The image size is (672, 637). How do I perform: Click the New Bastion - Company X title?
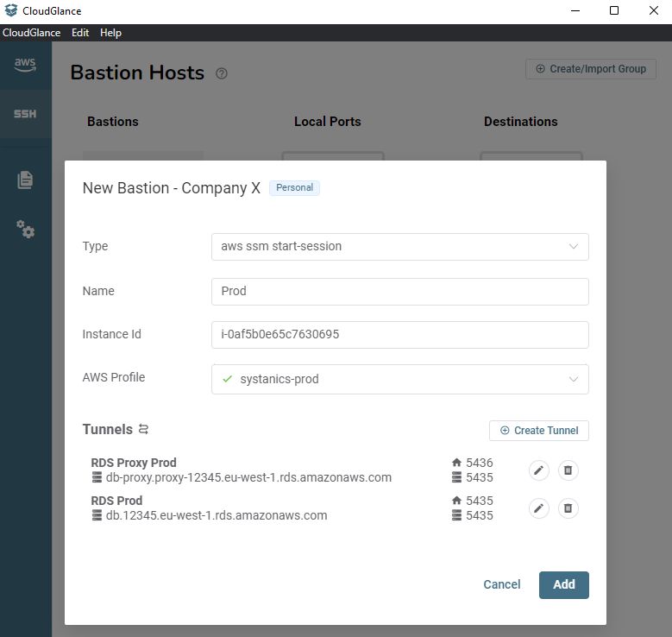(172, 188)
